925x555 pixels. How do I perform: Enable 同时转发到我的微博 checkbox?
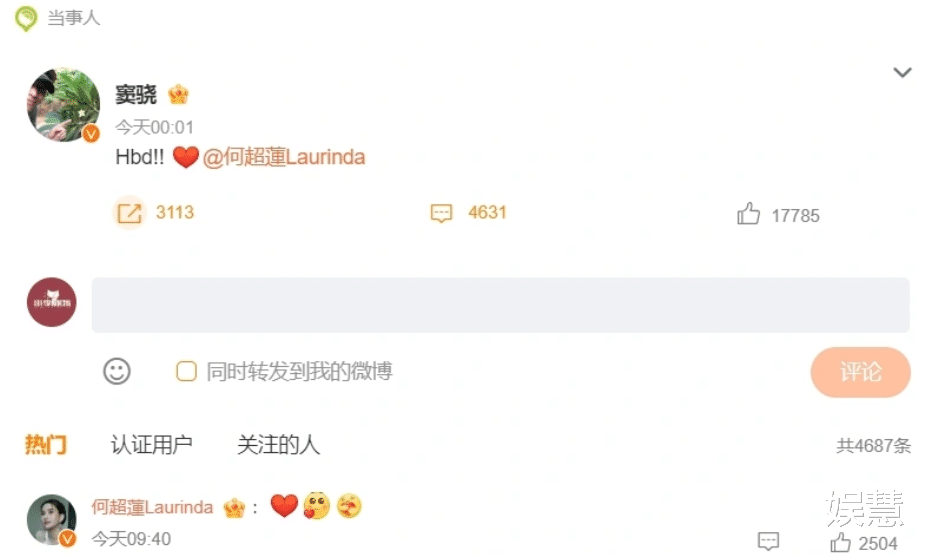[x=186, y=372]
